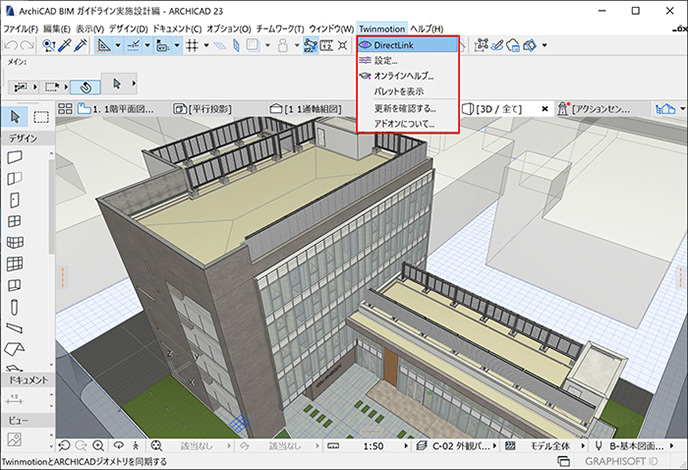Expand guide lines options arrow
Viewport: 688px width, 470px height.
point(118,45)
